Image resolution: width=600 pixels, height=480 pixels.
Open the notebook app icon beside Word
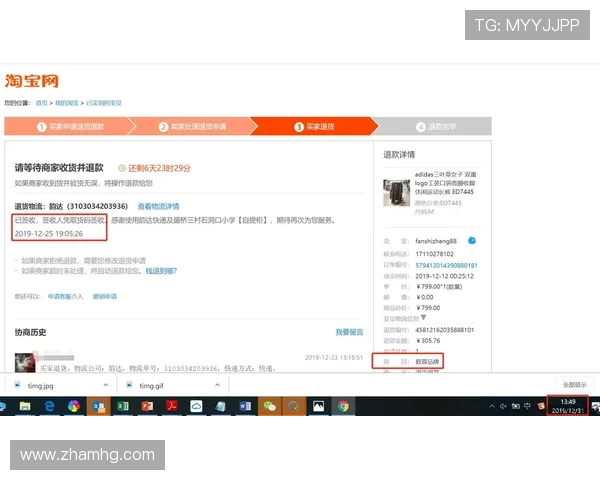pyautogui.click(x=221, y=406)
